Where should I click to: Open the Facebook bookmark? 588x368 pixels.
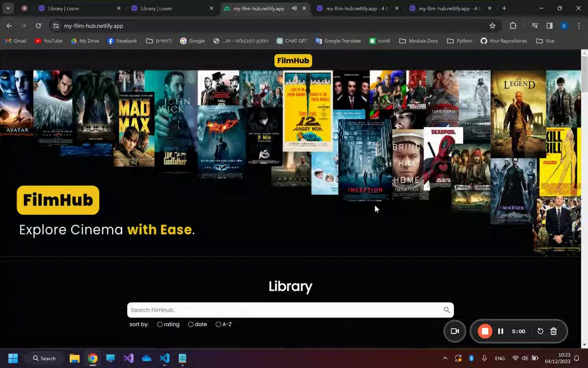pyautogui.click(x=122, y=41)
